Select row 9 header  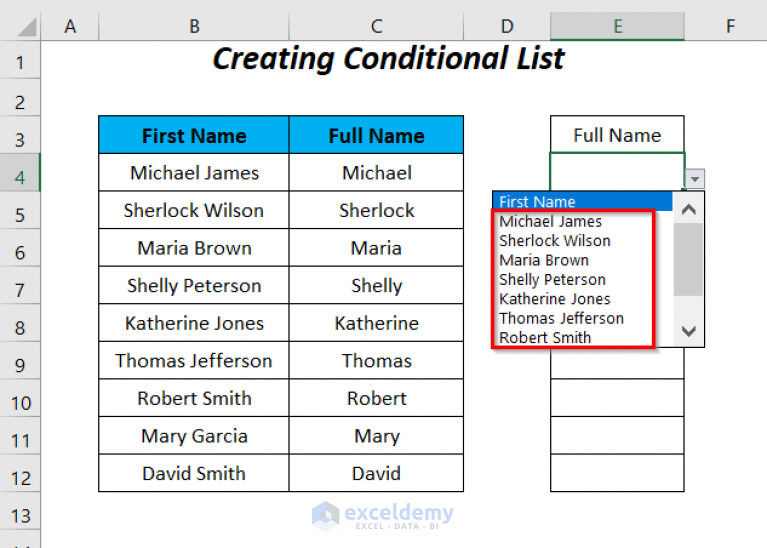(20, 361)
